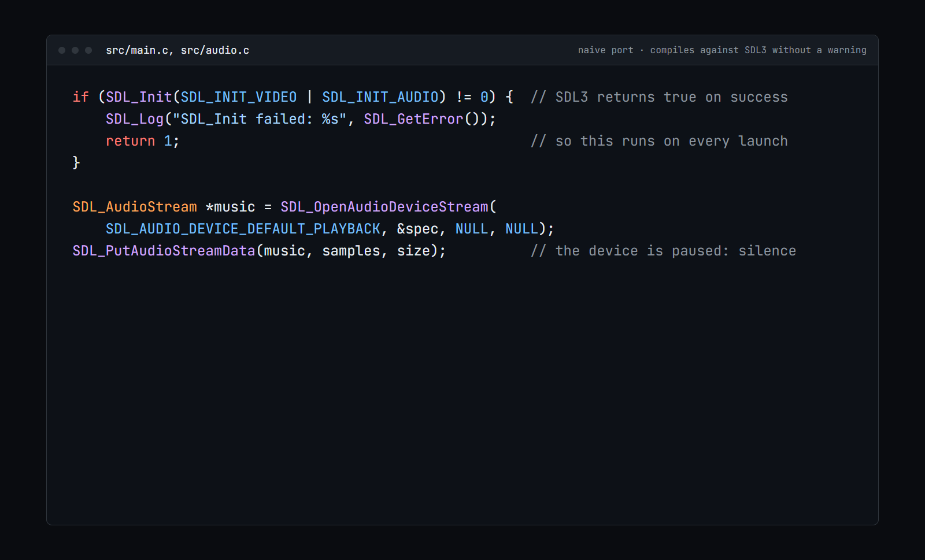The height and width of the screenshot is (560, 925).
Task: Click the *music variable declaration
Action: click(231, 206)
